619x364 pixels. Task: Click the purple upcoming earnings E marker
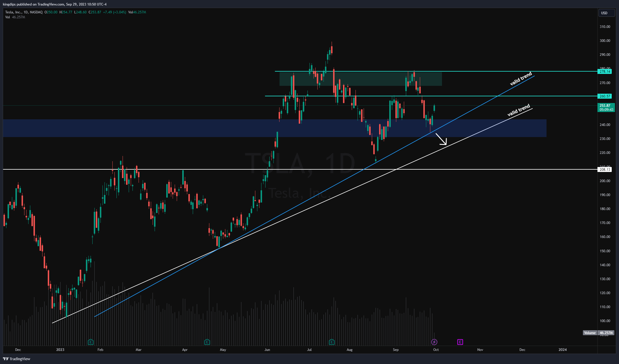click(x=460, y=342)
